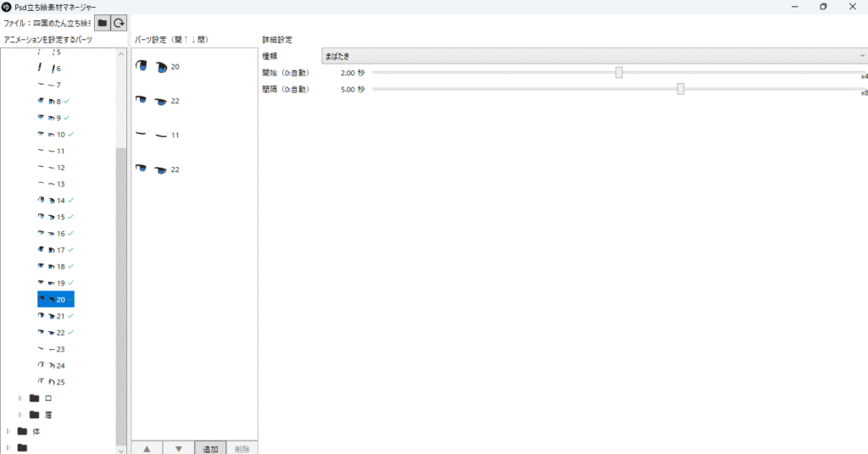Click the green checkmark on part 8
This screenshot has height=454, width=868.
66,101
